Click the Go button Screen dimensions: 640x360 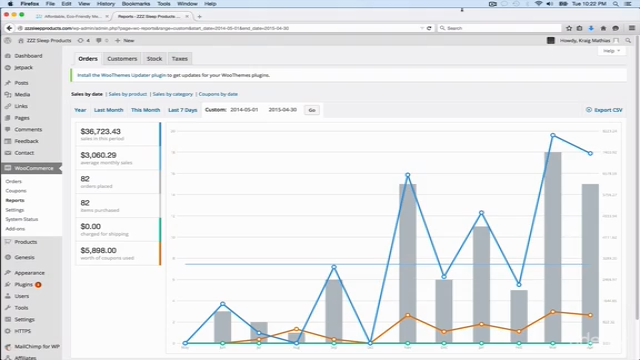pyautogui.click(x=312, y=110)
